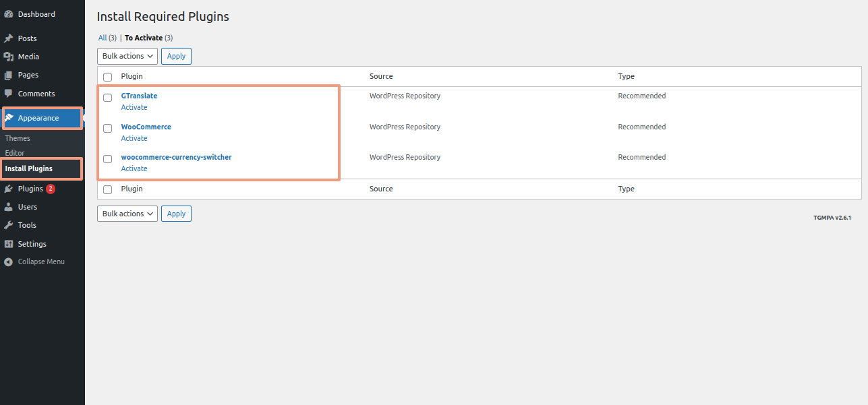This screenshot has height=405, width=868.
Task: Click the Media library icon
Action: pos(9,57)
